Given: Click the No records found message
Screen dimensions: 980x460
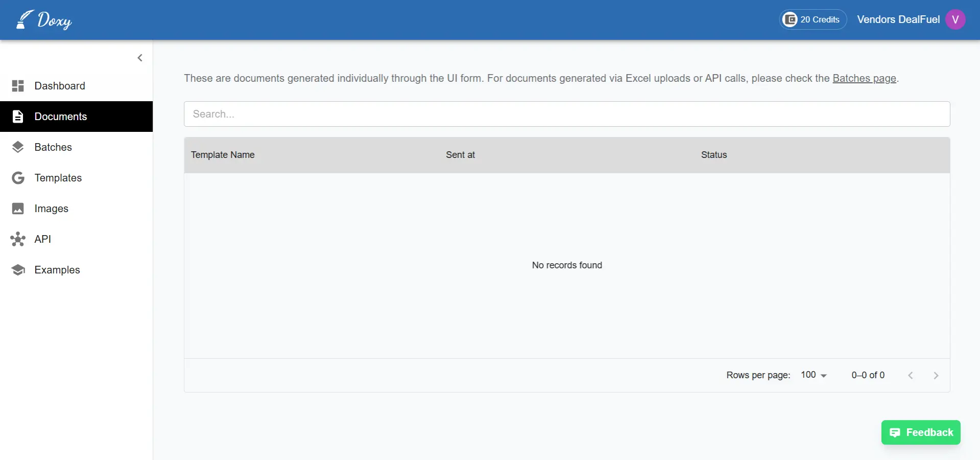Looking at the screenshot, I should pyautogui.click(x=567, y=265).
